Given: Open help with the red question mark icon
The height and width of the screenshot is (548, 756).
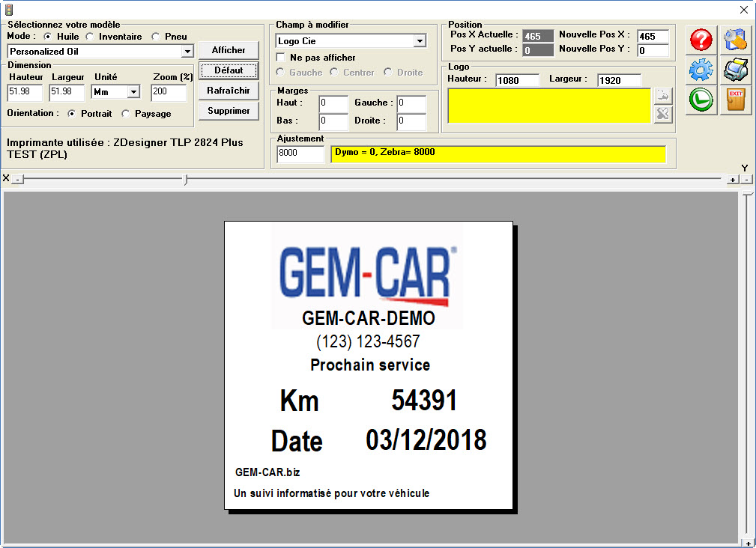Looking at the screenshot, I should coord(701,40).
